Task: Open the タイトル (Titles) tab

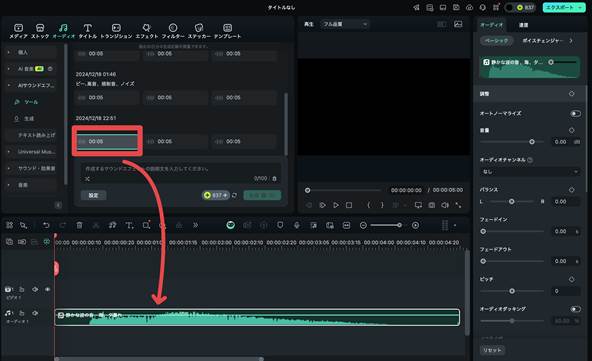Action: click(x=88, y=31)
